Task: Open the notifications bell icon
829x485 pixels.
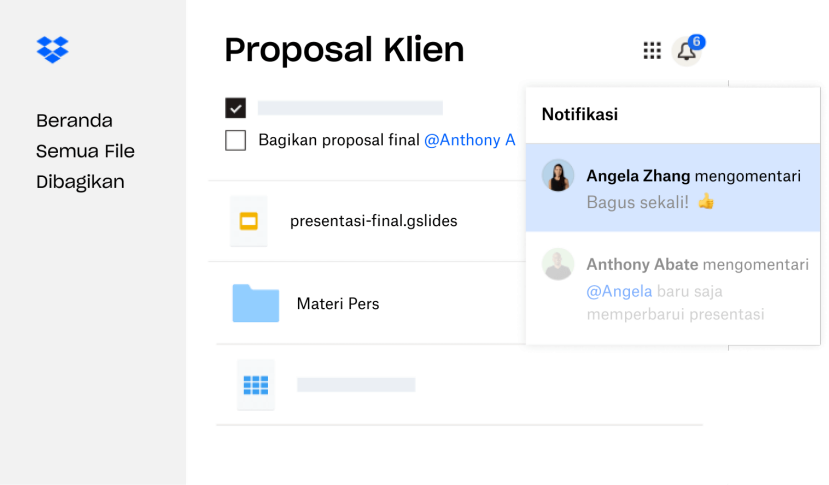Action: (686, 51)
